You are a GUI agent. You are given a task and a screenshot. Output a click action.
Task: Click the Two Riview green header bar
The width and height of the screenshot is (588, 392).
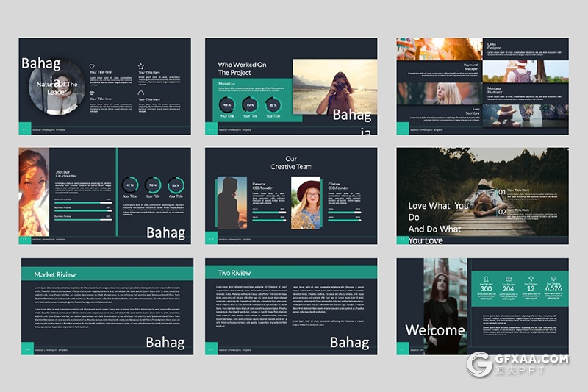[291, 273]
